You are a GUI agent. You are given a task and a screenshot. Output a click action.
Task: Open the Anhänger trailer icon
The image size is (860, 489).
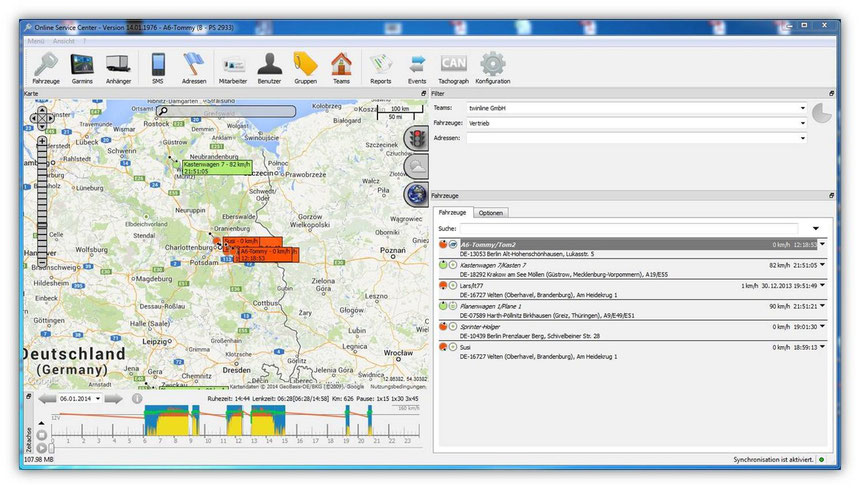pyautogui.click(x=118, y=69)
